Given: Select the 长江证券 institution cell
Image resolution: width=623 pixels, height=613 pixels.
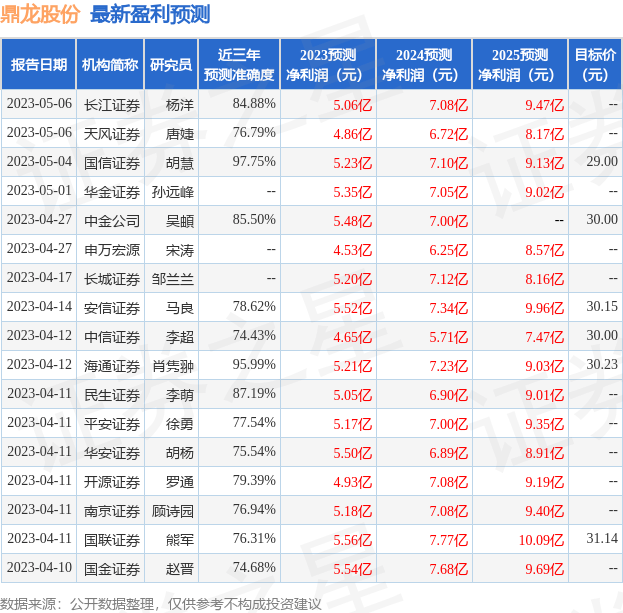Looking at the screenshot, I should point(112,104).
